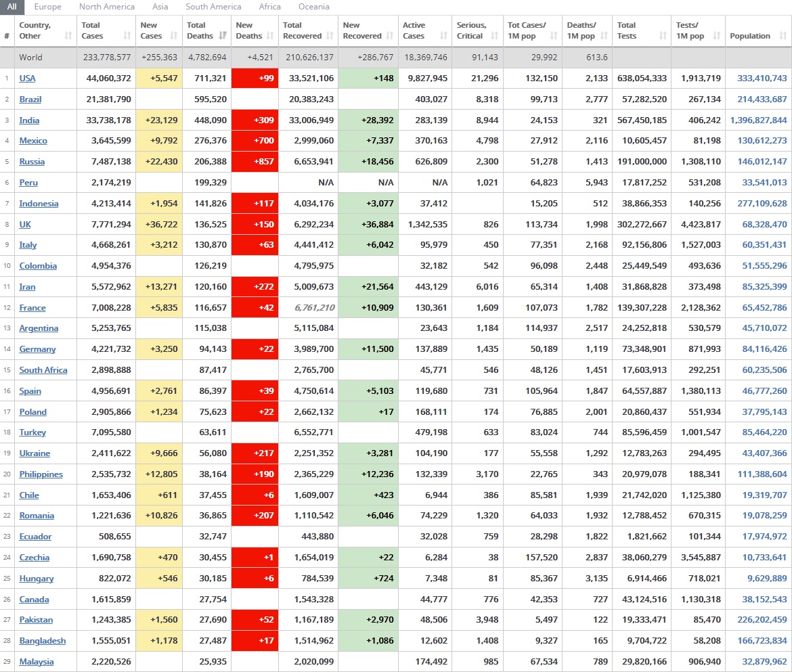Sort by Total Deaths sort icon

click(223, 36)
